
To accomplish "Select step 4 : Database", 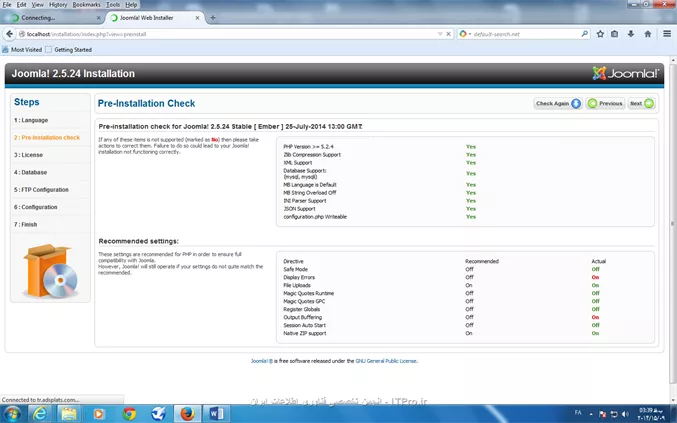I will coord(30,172).
